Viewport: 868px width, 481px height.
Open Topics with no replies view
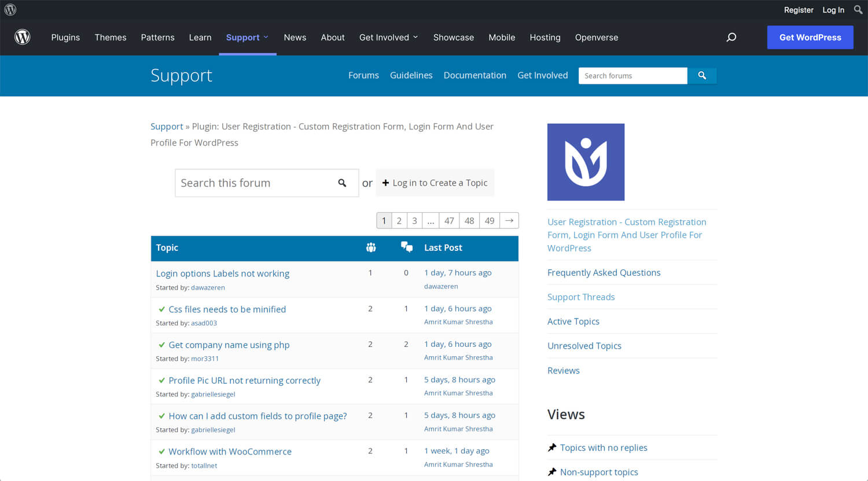pos(604,447)
